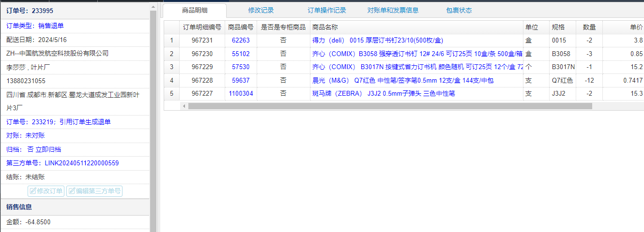Viewport: 644px width, 232px height.
Task: Open product number 62263 link
Action: coord(241,41)
